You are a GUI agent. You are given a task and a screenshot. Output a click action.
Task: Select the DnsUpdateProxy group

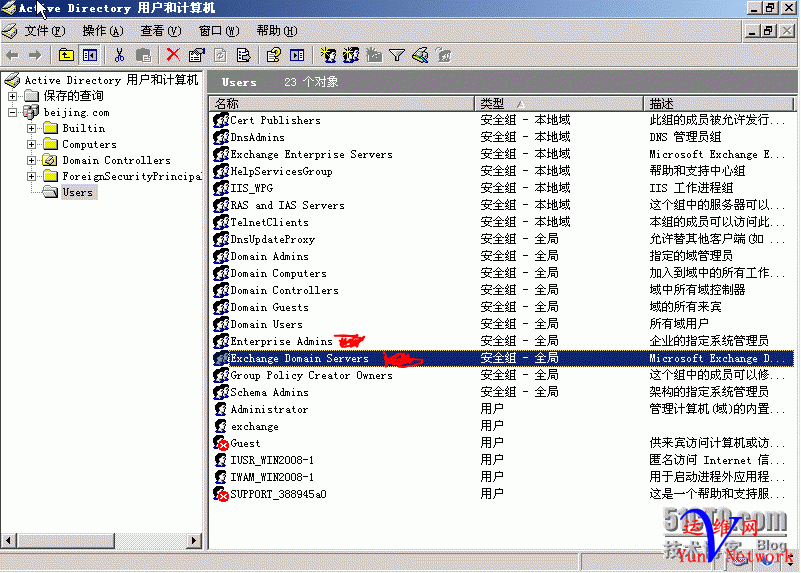click(x=272, y=239)
